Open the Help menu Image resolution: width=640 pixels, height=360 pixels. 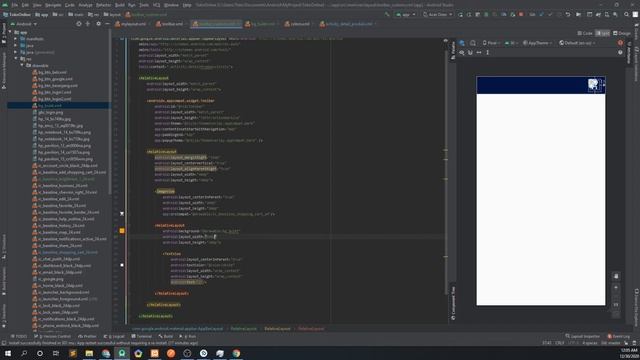(187, 5)
